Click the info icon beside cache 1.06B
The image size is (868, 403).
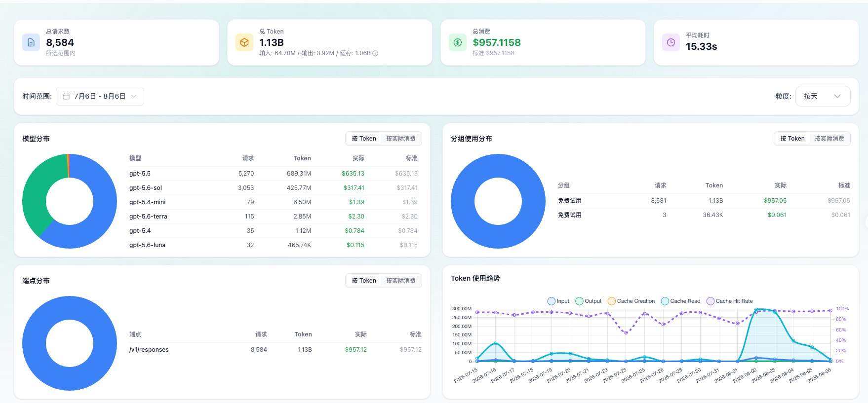[375, 53]
